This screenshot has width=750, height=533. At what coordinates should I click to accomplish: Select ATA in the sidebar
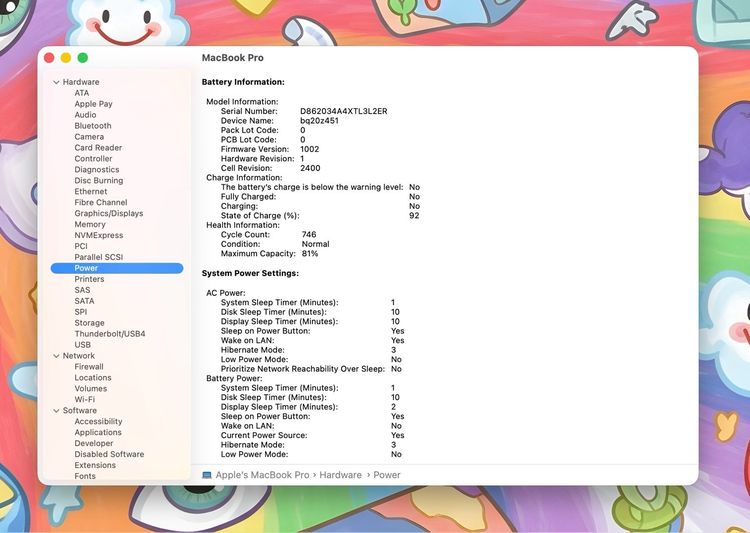(x=82, y=93)
